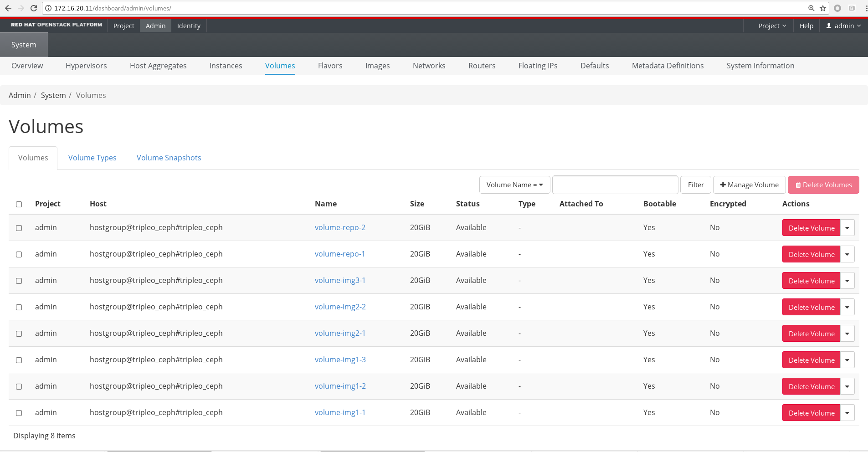This screenshot has width=868, height=452.
Task: Expand actions dropdown for volume-img2-1
Action: [847, 334]
